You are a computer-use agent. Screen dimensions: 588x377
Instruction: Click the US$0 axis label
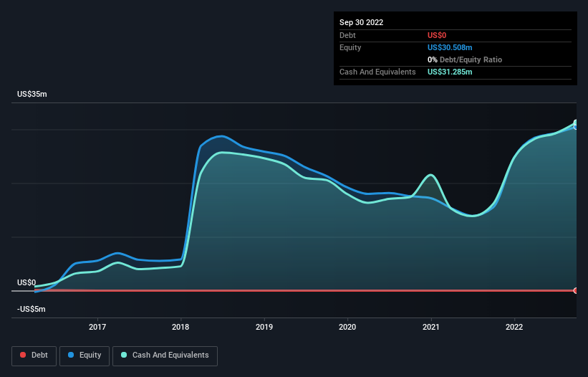[x=26, y=282]
